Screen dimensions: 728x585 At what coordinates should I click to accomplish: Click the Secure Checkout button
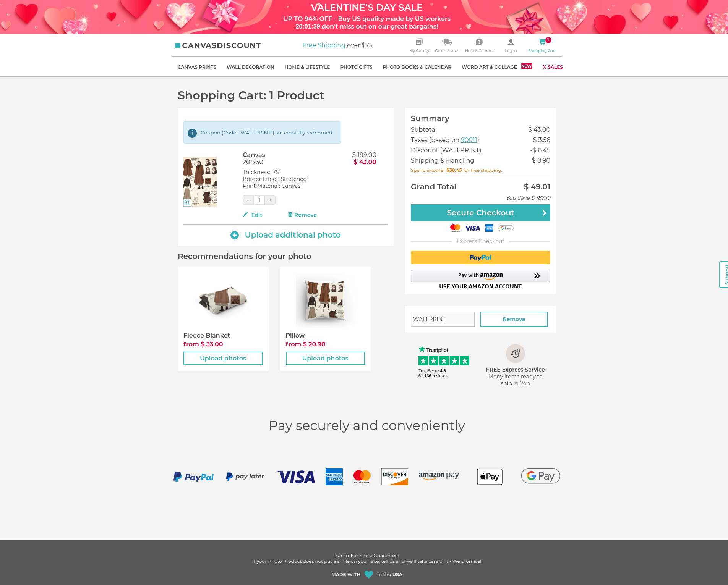point(480,213)
